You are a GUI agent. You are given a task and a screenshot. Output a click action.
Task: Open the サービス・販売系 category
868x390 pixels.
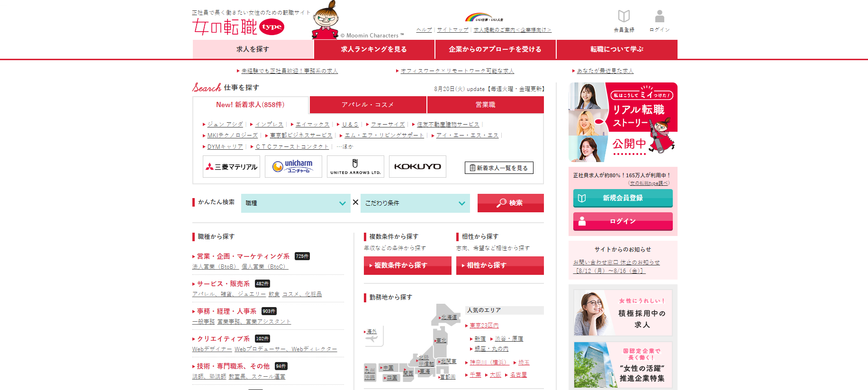pyautogui.click(x=223, y=284)
